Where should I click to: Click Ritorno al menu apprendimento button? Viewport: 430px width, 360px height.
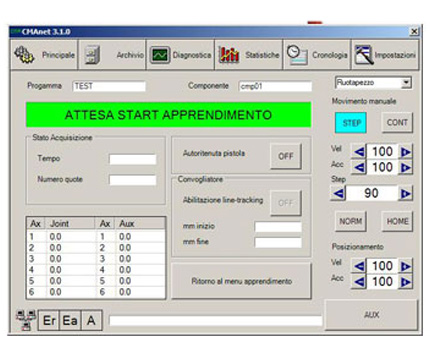point(241,281)
